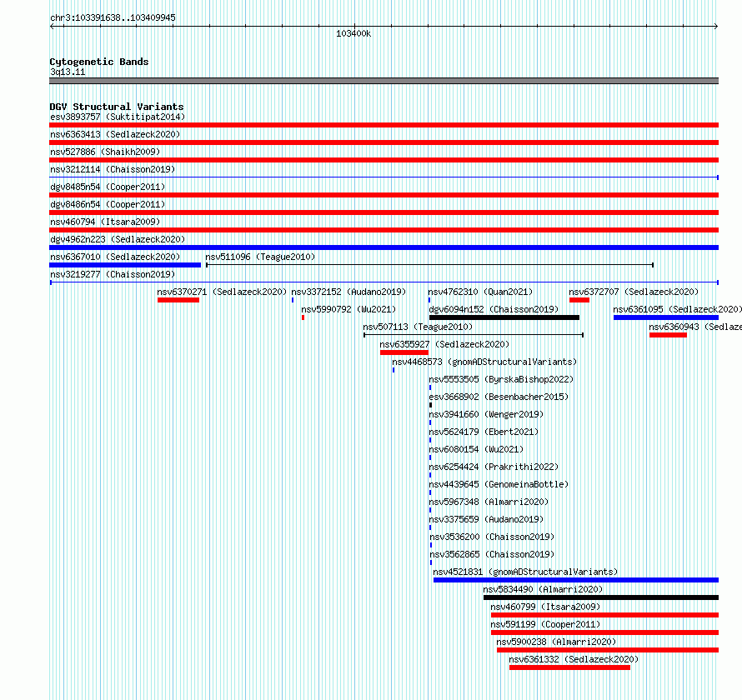This screenshot has height=700, width=742.
Task: Click dgv8486n54 (Cooper2011) label
Action: (108, 204)
